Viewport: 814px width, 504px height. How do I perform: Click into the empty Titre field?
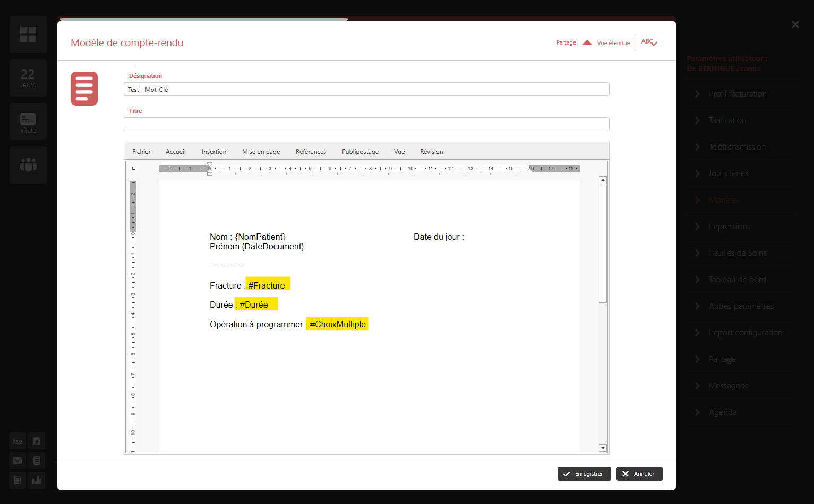[x=366, y=124]
